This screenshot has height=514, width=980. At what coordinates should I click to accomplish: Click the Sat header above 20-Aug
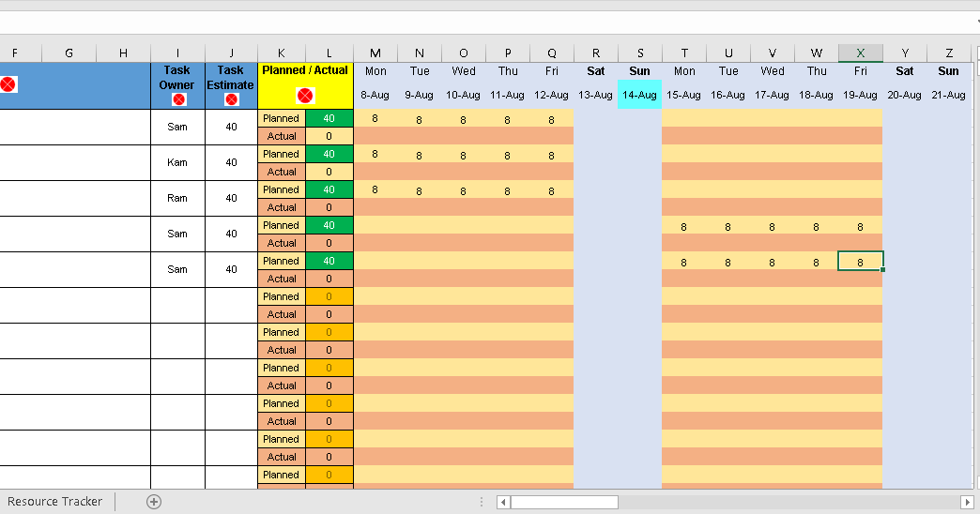(x=904, y=71)
